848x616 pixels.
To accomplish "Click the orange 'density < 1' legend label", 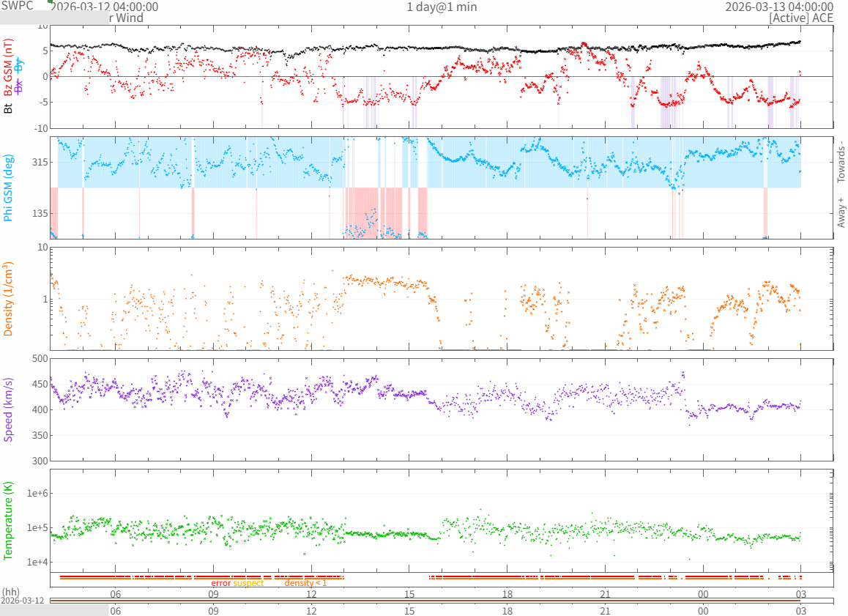I will (305, 583).
